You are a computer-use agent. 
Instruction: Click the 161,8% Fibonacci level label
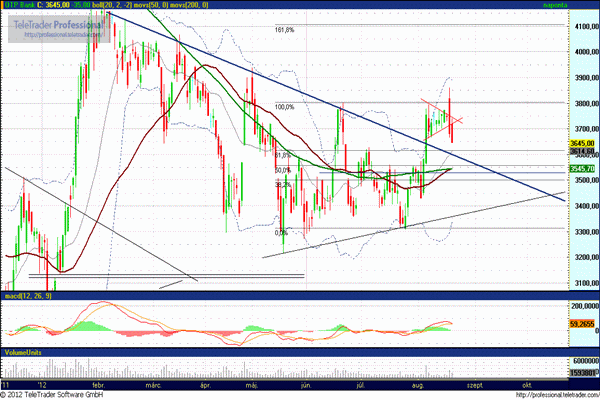tap(283, 30)
